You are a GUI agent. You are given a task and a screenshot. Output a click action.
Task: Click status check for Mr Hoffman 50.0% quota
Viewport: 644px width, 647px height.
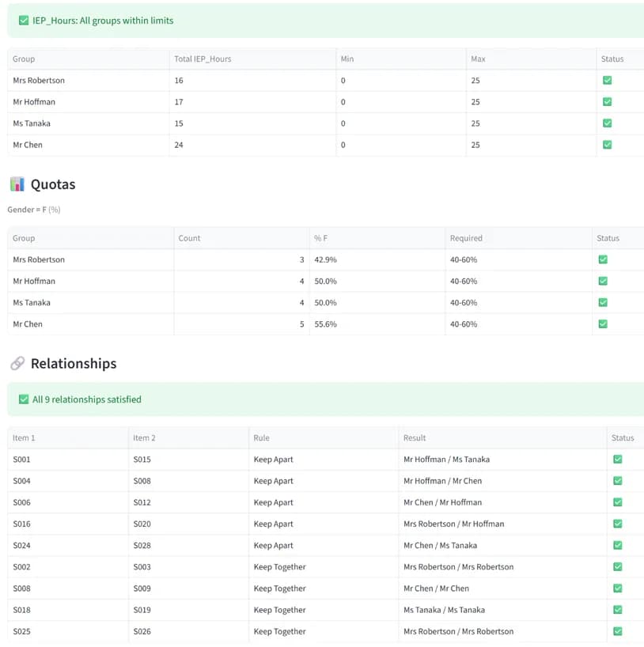(603, 281)
